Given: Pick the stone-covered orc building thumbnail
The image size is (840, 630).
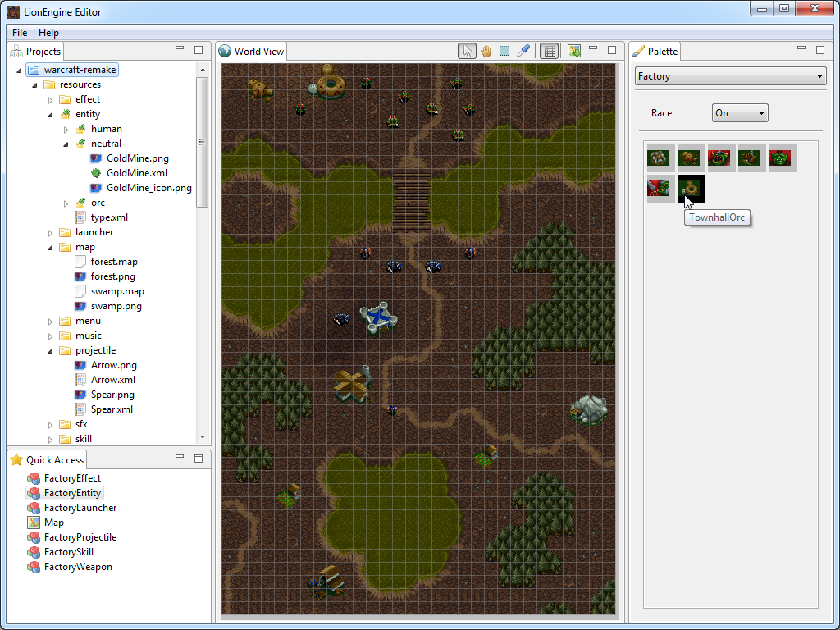Looking at the screenshot, I should (660, 158).
